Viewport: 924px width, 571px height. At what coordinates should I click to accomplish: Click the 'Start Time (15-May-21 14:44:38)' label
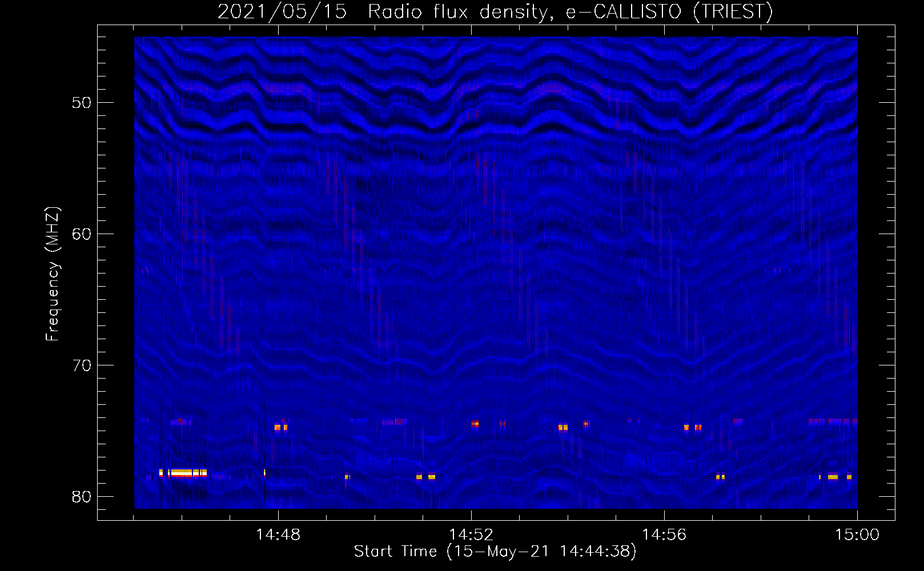[495, 552]
